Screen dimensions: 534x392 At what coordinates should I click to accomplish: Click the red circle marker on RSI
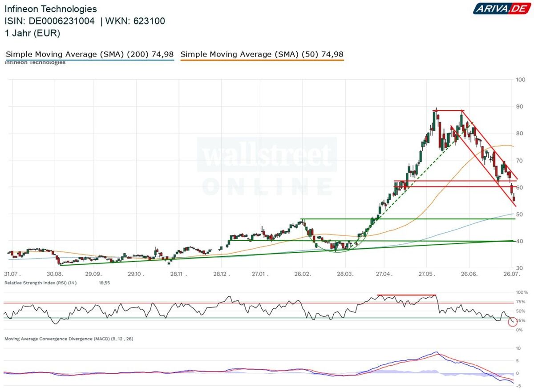(512, 321)
